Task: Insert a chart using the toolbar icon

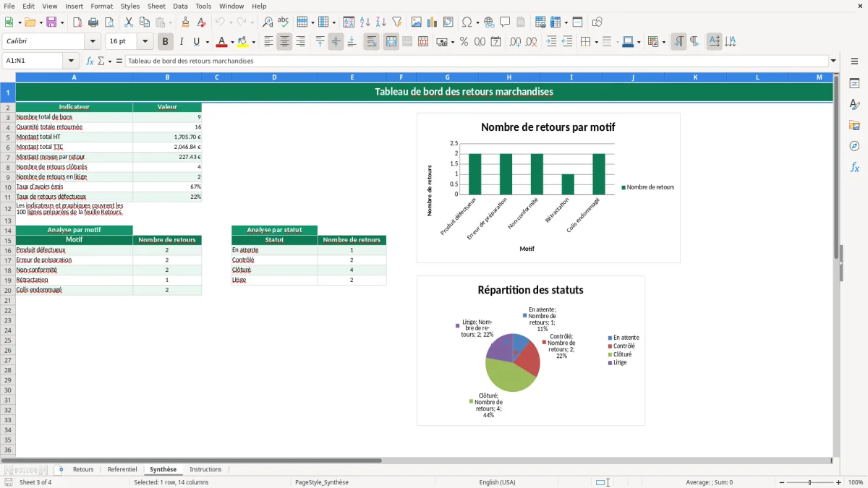Action: (433, 22)
